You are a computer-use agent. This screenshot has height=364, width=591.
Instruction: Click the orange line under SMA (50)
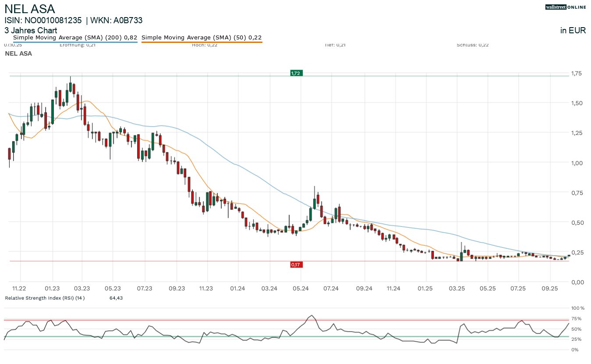click(202, 42)
